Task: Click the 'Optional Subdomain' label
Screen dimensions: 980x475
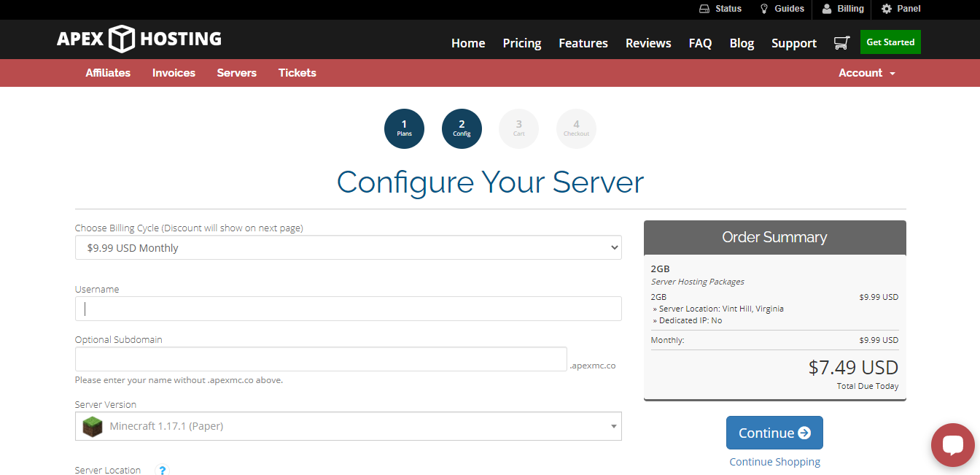Action: pyautogui.click(x=119, y=339)
